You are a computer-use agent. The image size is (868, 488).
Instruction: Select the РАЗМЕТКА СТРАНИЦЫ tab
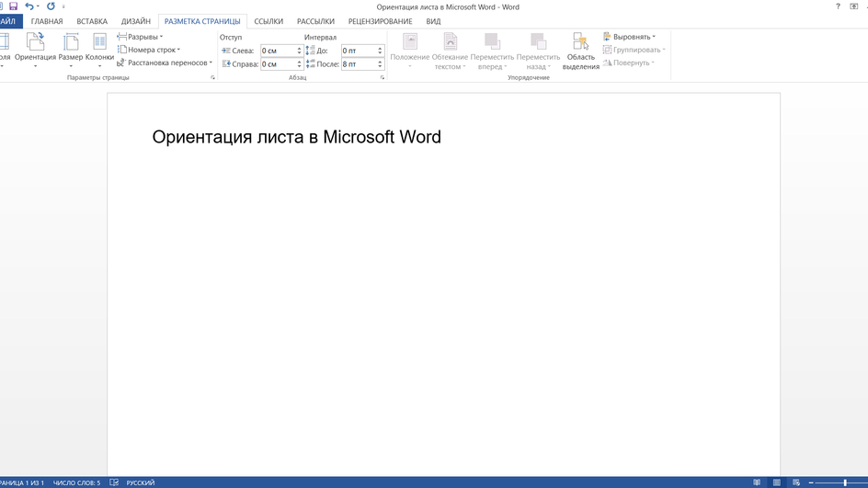[202, 21]
